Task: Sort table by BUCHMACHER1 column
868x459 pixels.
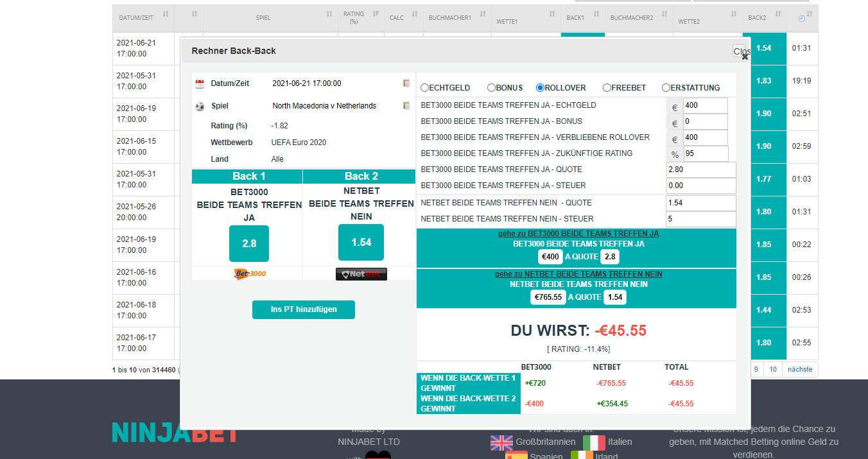Action: pos(456,17)
